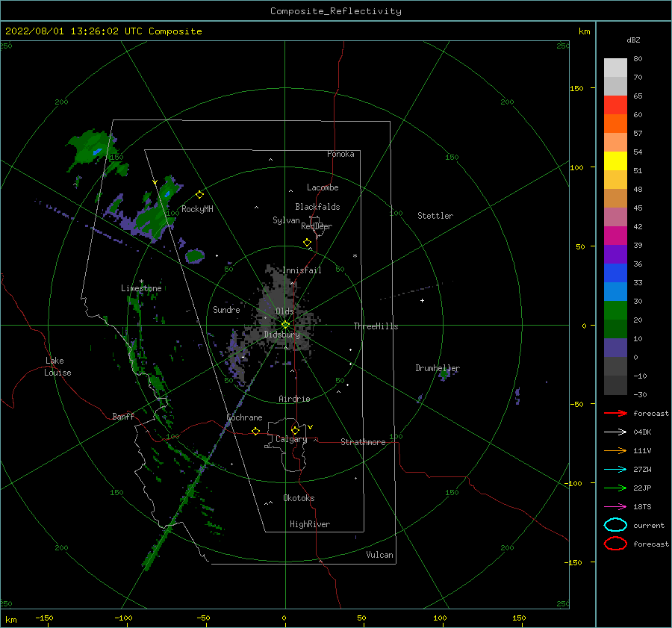Click the dBZ scale heading
672x628 pixels.
click(x=633, y=40)
